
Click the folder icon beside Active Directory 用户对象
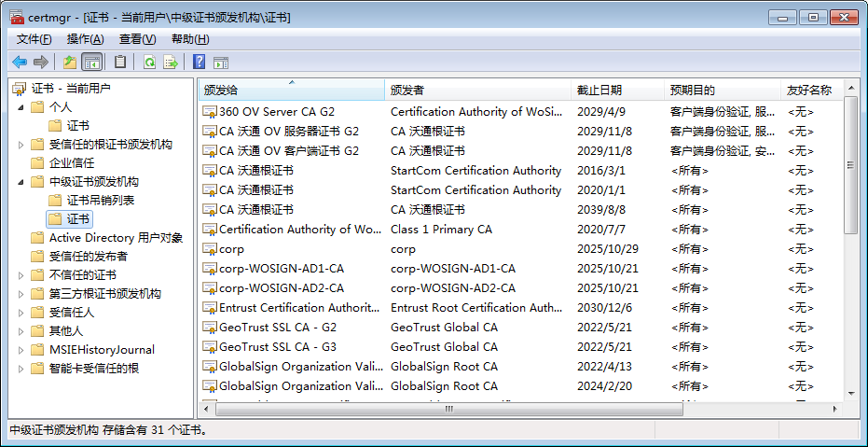pos(37,238)
